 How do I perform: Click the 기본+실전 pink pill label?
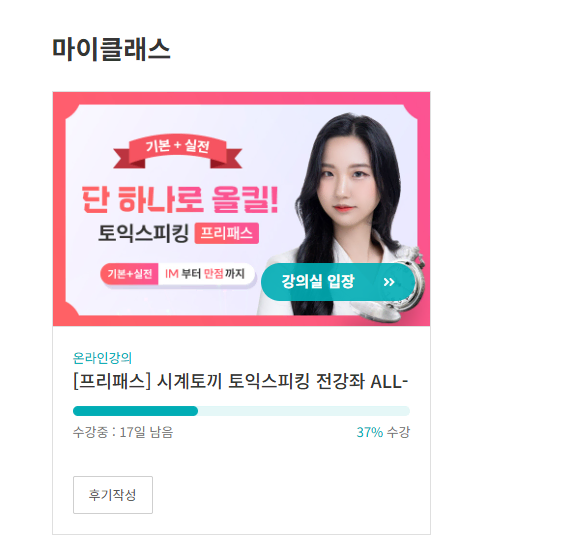click(129, 274)
